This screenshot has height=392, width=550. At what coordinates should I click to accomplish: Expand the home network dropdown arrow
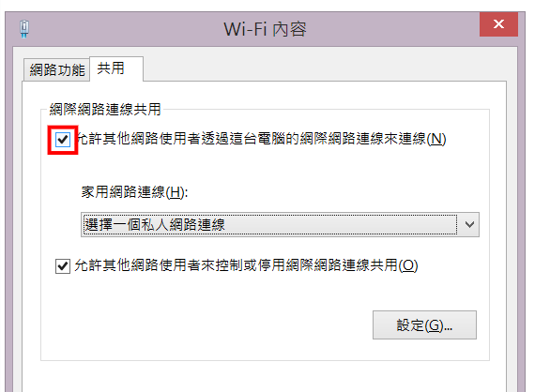coord(469,224)
